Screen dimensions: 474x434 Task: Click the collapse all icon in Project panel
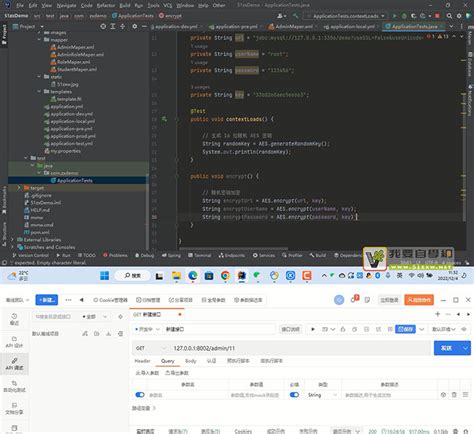[122, 26]
